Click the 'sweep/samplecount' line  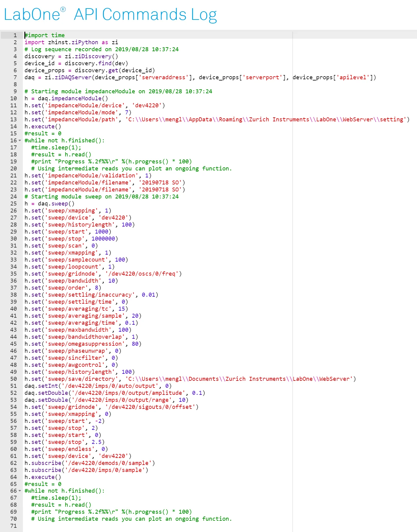pos(76,260)
